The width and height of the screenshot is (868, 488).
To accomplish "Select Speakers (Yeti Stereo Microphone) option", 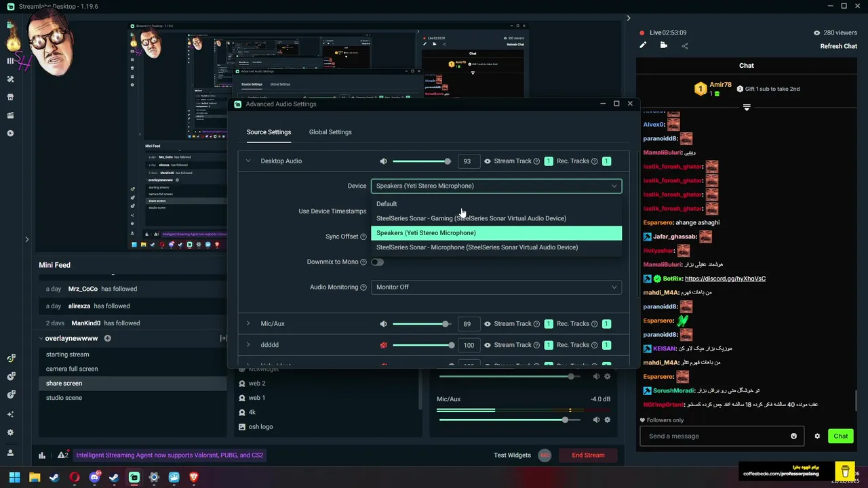I will pos(496,233).
